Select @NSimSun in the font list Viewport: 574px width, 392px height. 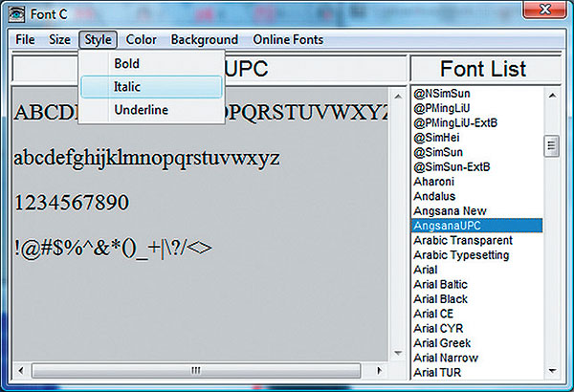pyautogui.click(x=476, y=94)
